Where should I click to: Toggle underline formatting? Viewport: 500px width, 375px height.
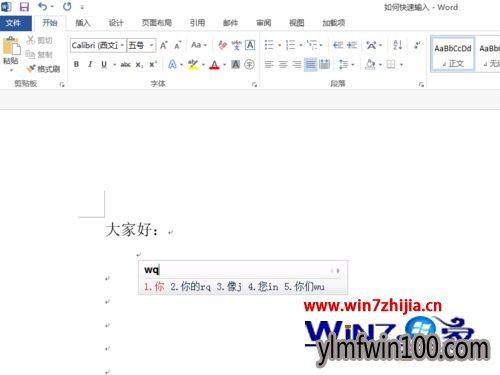tap(104, 64)
